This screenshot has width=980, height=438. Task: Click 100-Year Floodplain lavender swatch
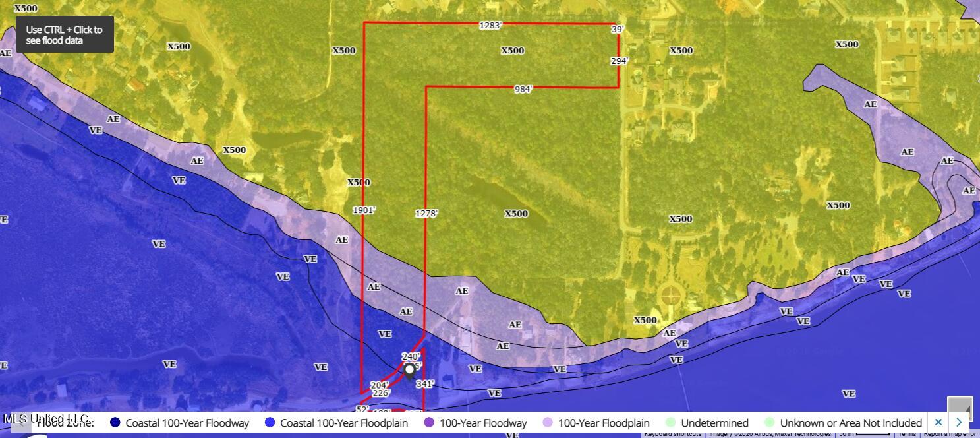click(548, 423)
